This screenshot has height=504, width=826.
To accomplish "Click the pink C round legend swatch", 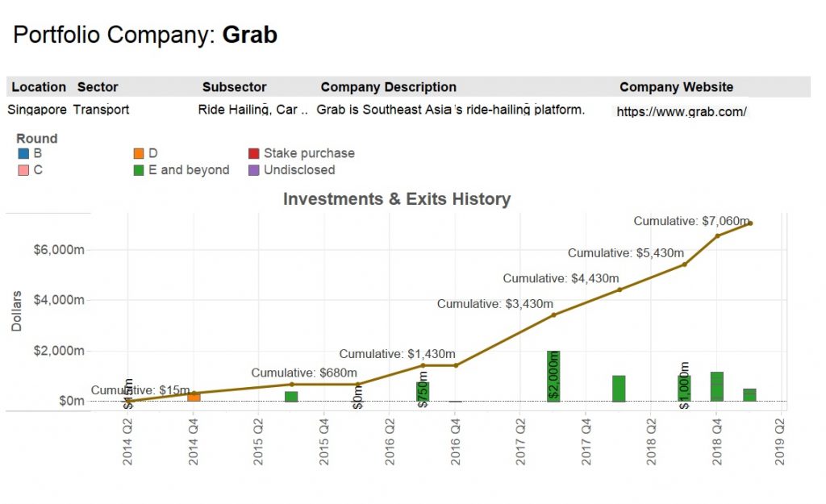I will point(23,170).
